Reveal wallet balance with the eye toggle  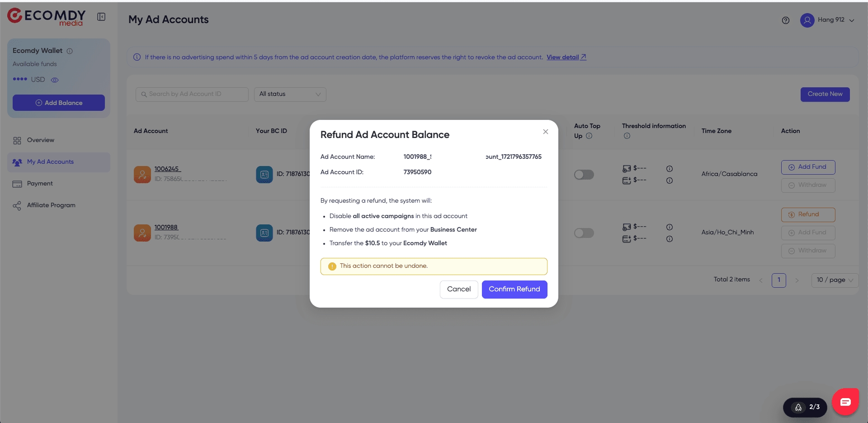pyautogui.click(x=55, y=80)
